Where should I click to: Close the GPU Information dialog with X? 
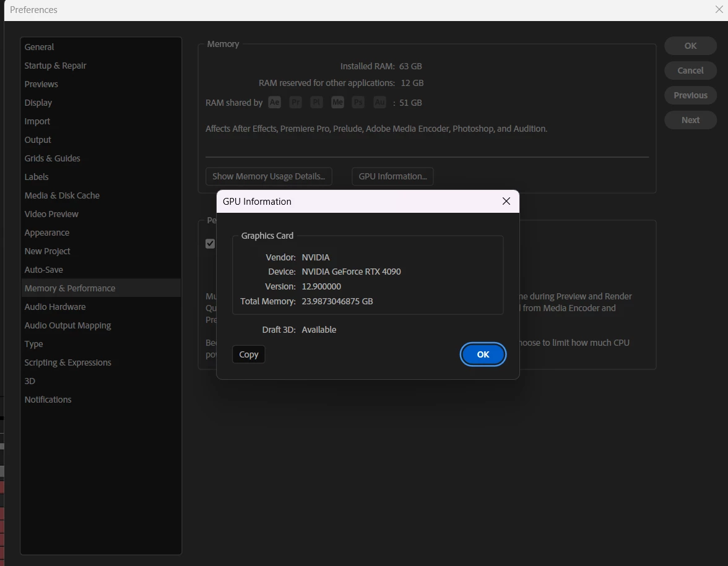pos(506,201)
